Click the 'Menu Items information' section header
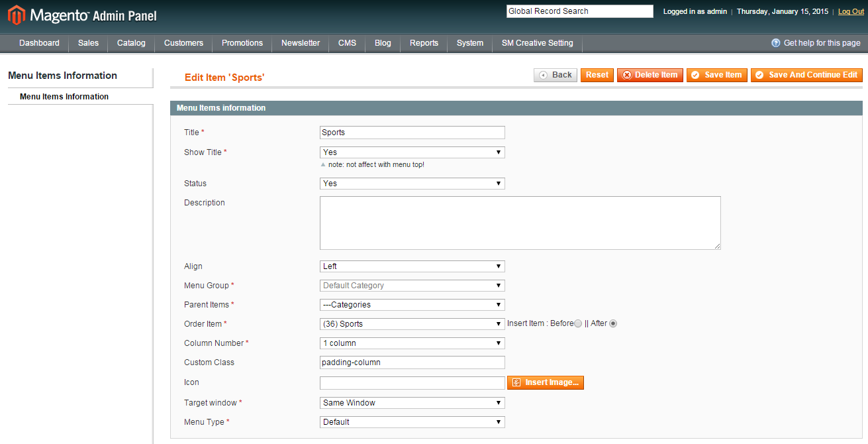 pos(516,108)
